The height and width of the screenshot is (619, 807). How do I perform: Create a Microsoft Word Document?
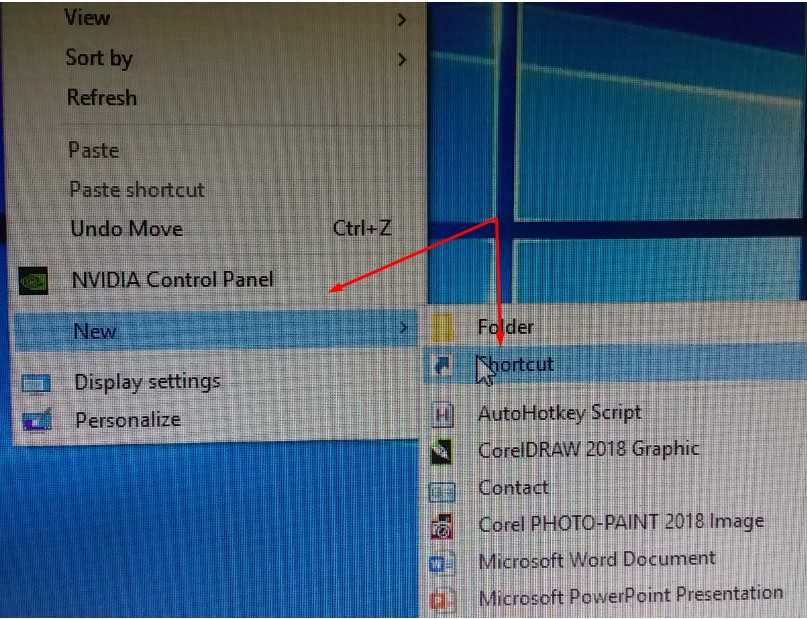click(x=615, y=560)
